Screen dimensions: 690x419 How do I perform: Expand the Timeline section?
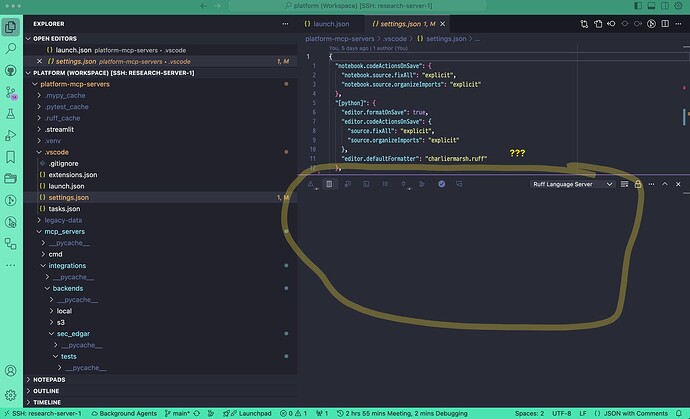pos(160,402)
